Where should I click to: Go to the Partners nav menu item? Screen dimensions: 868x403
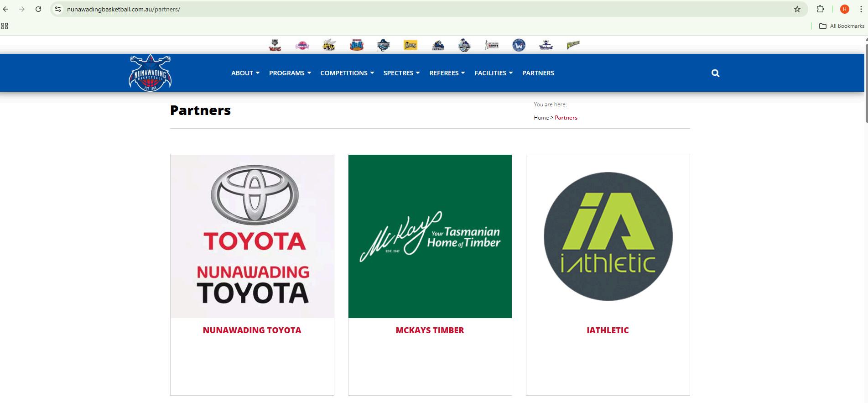click(538, 73)
